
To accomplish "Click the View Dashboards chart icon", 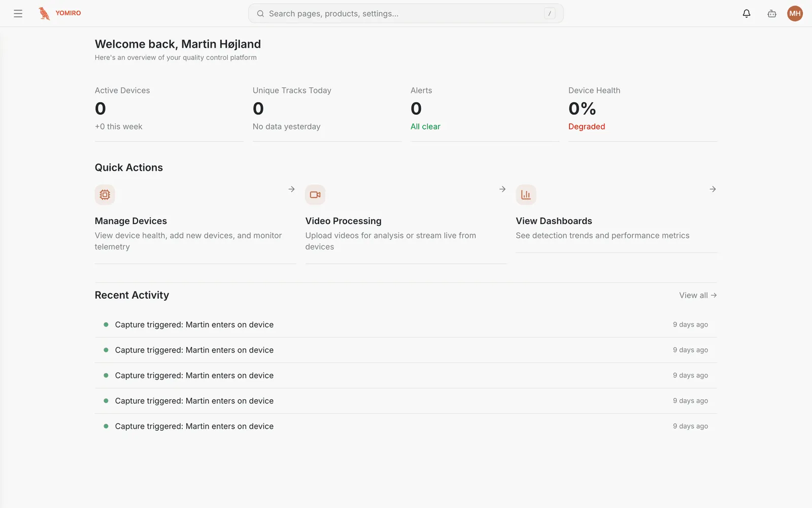I will [526, 195].
